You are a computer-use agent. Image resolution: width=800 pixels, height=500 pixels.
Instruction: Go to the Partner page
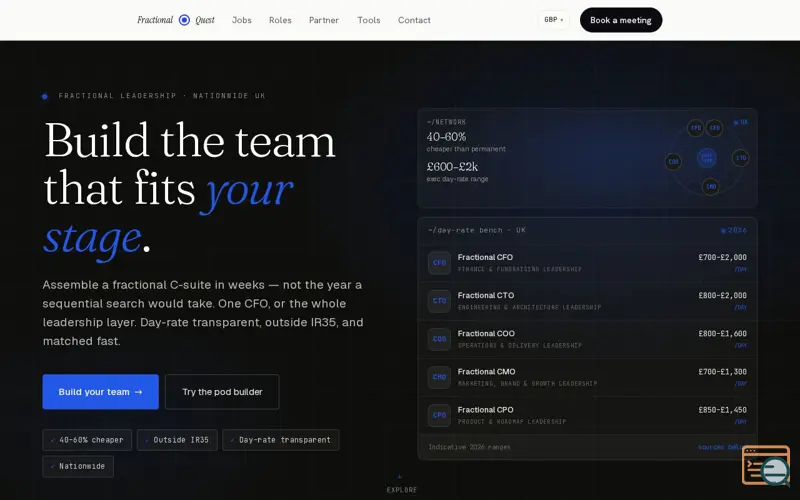(x=323, y=20)
